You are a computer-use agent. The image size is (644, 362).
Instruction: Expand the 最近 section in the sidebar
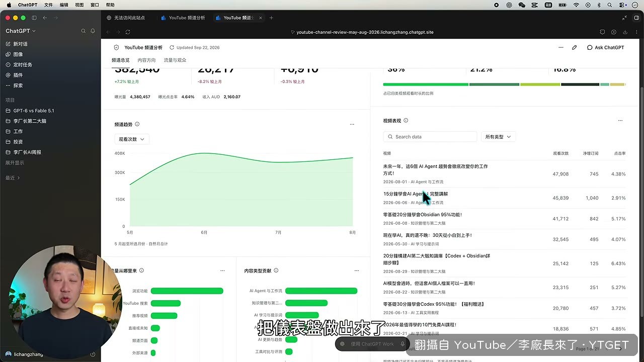[13, 178]
